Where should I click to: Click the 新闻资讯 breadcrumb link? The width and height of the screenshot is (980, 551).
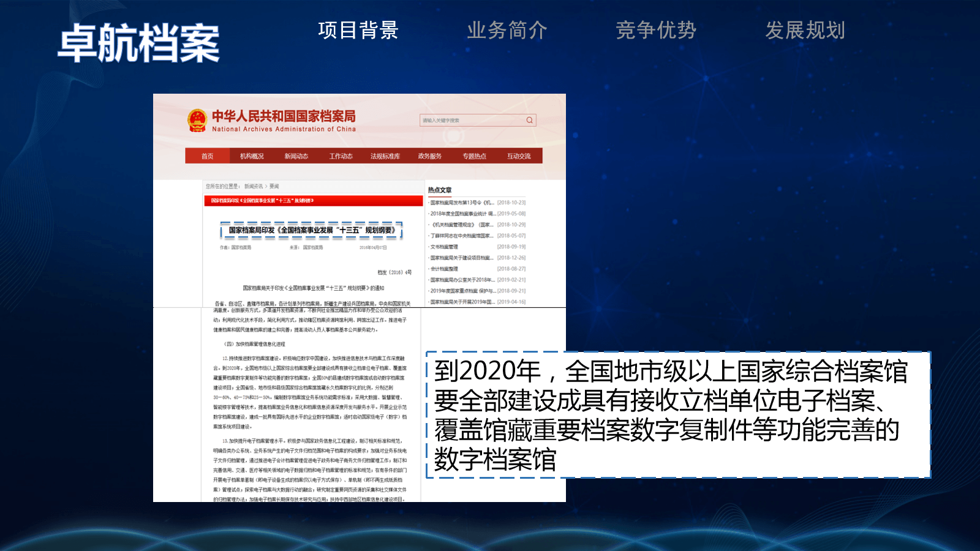tap(254, 186)
